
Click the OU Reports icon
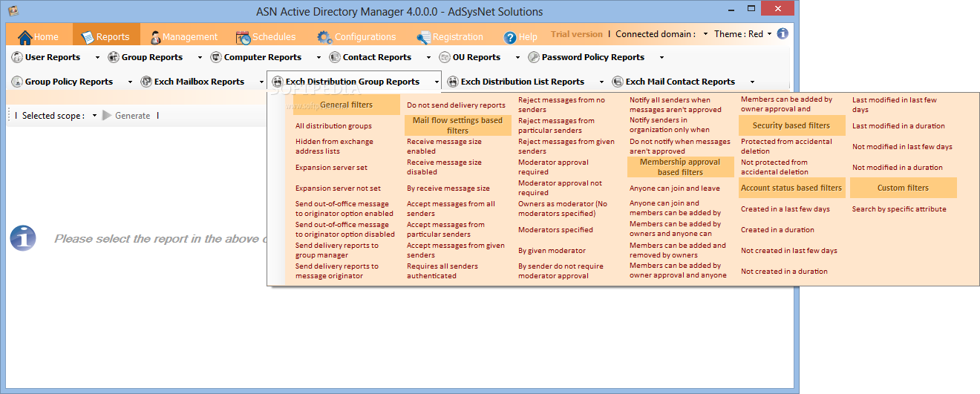pos(445,57)
